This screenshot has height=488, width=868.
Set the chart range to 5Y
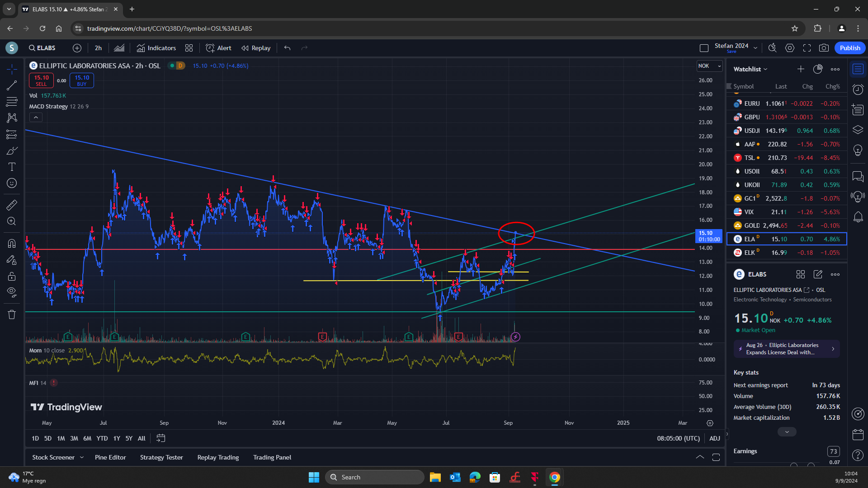tap(129, 438)
